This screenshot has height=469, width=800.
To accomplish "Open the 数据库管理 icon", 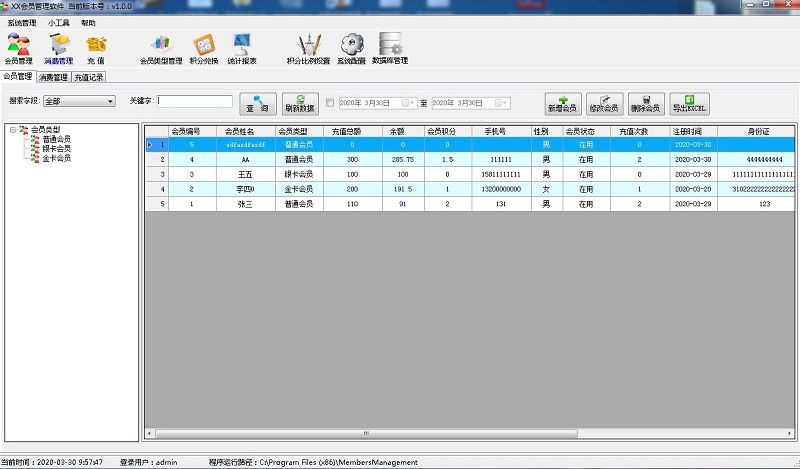I will 390,47.
